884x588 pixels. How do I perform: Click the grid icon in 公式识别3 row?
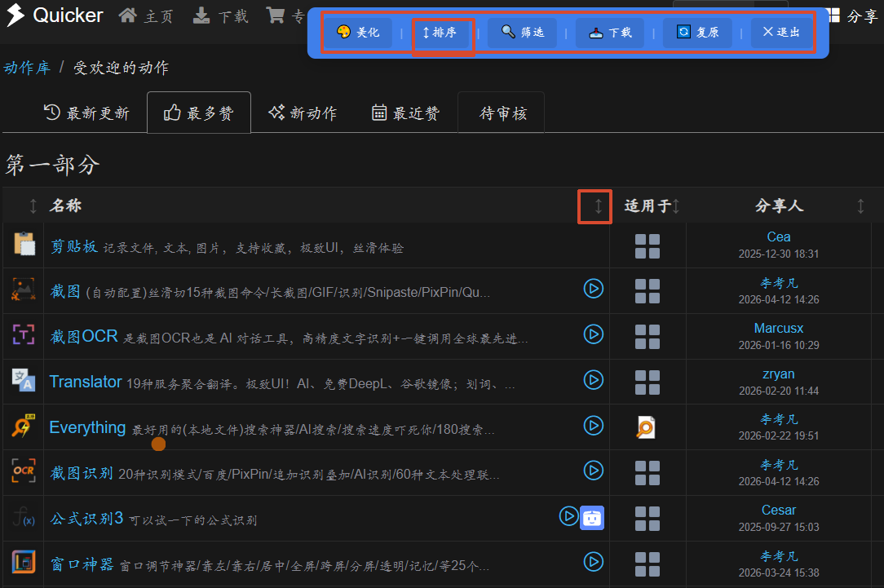pos(648,519)
